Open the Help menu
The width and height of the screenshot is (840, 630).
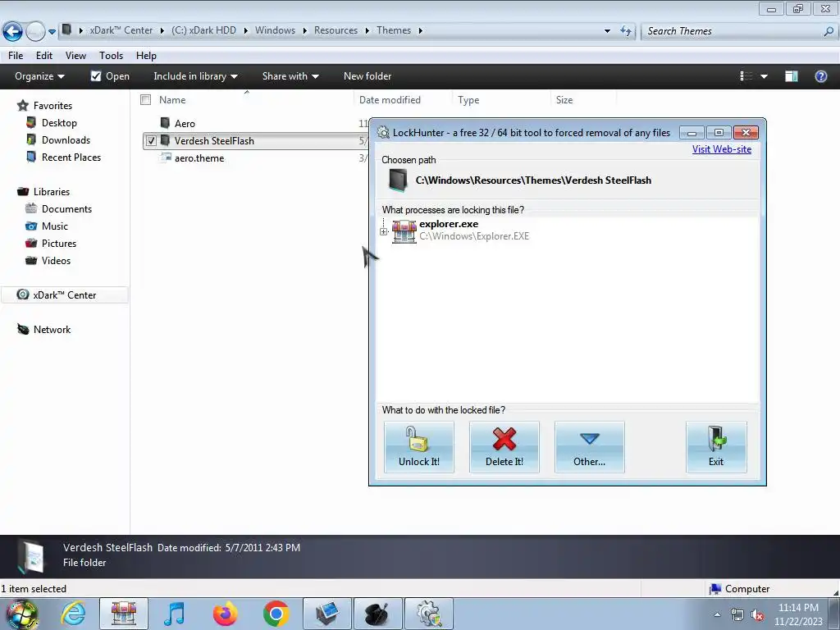coord(146,56)
